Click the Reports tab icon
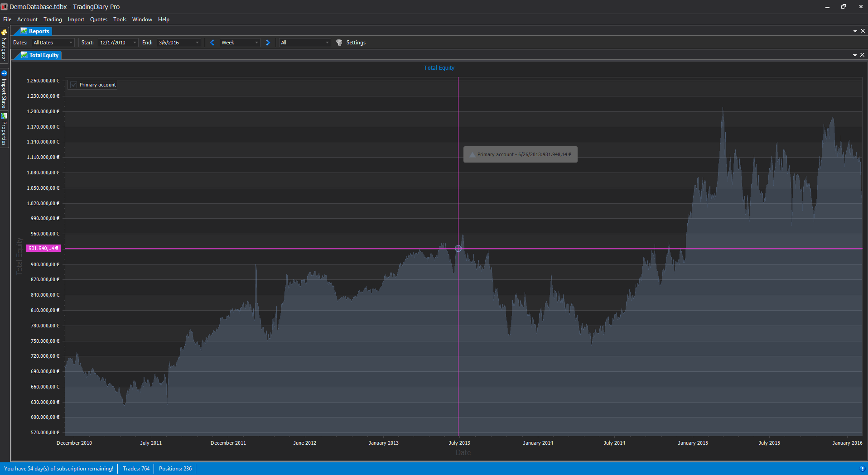The image size is (868, 475). [24, 31]
